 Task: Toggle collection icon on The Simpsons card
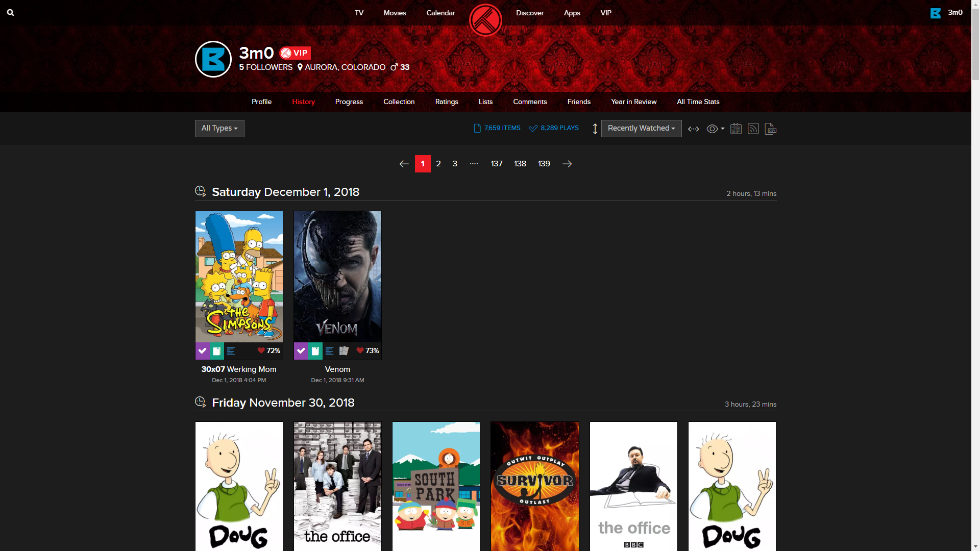pyautogui.click(x=216, y=351)
